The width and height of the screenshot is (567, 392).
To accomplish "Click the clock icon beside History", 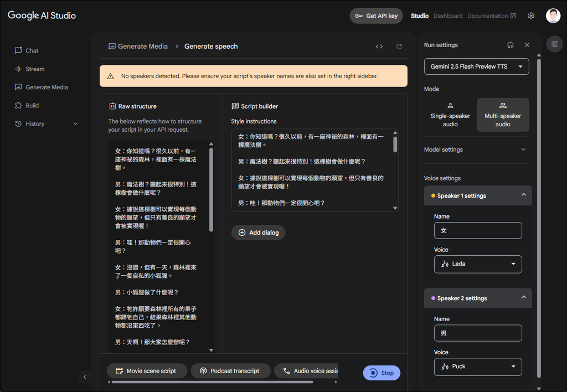I will click(x=18, y=123).
